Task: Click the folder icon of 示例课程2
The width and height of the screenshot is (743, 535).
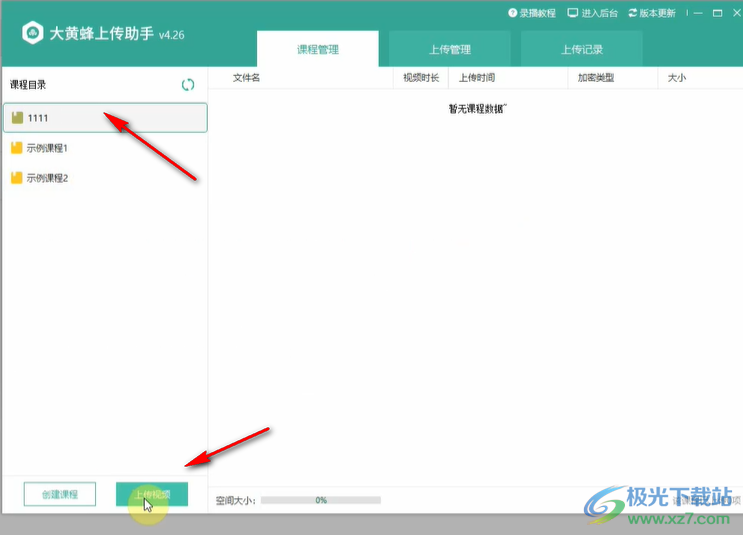Action: [x=17, y=178]
